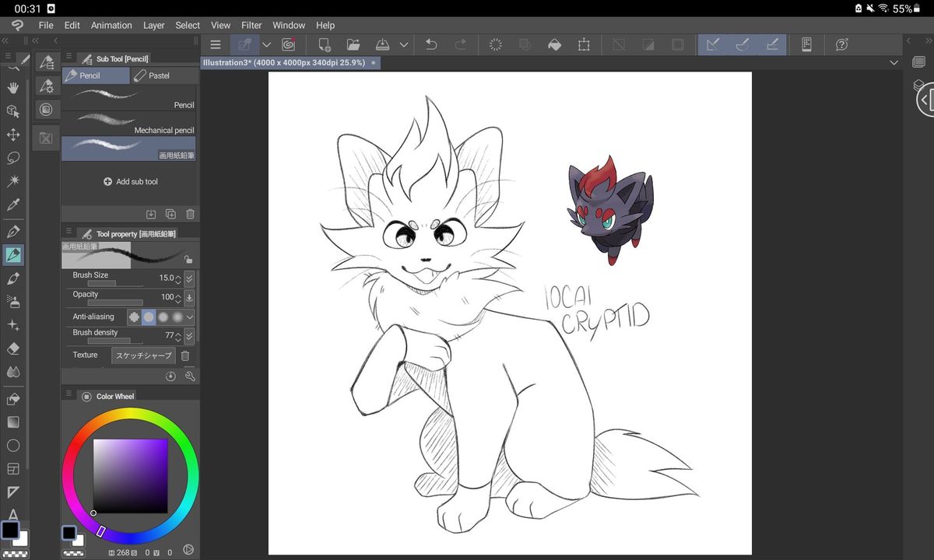Toggle the tool property lock icon
The height and width of the screenshot is (560, 934).
pos(188,260)
